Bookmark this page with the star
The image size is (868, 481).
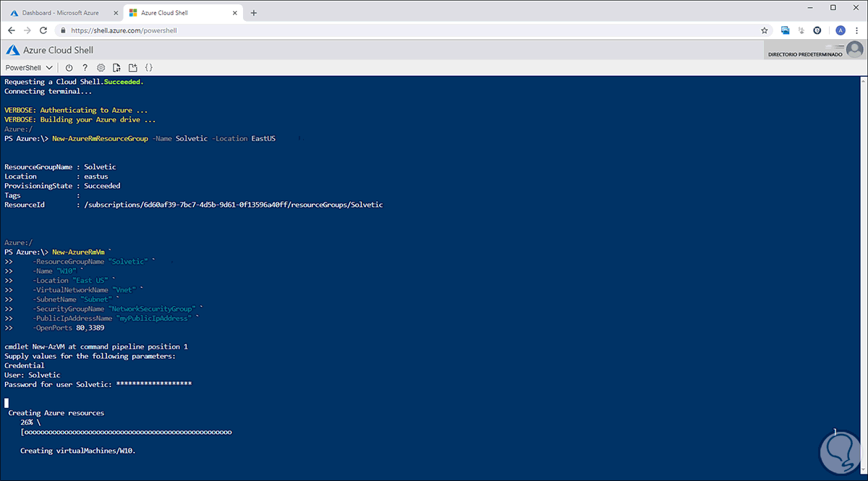tap(764, 30)
